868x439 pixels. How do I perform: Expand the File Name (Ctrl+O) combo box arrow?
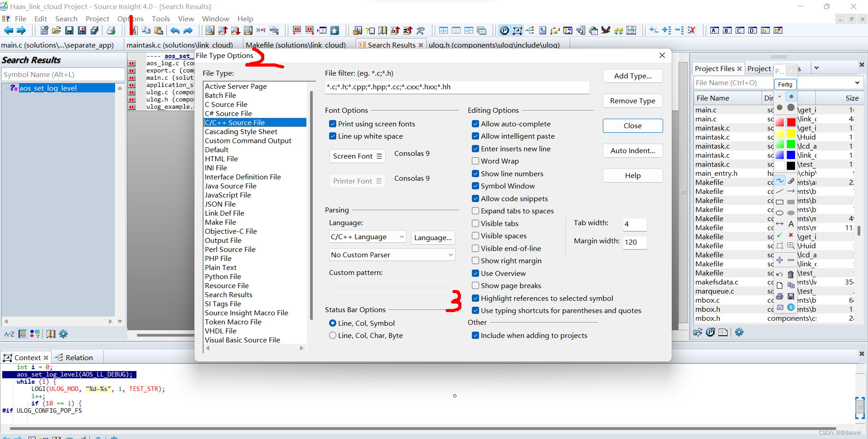tap(857, 82)
